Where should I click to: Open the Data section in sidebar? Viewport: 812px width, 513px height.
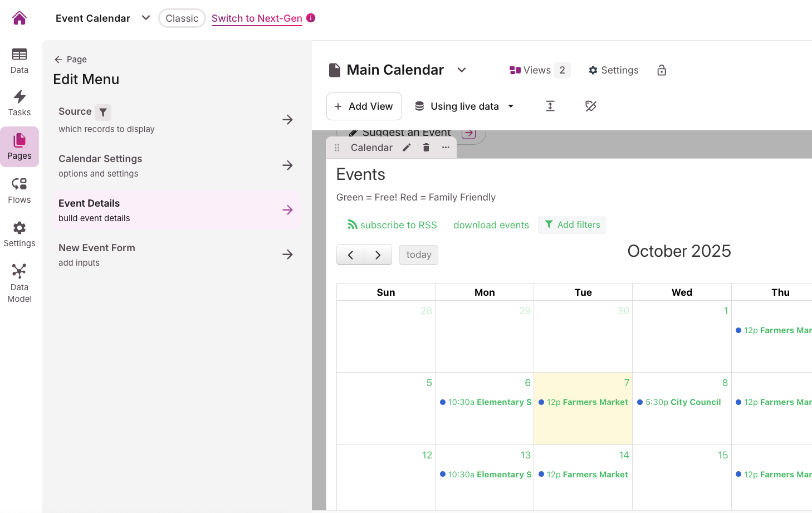(x=19, y=61)
